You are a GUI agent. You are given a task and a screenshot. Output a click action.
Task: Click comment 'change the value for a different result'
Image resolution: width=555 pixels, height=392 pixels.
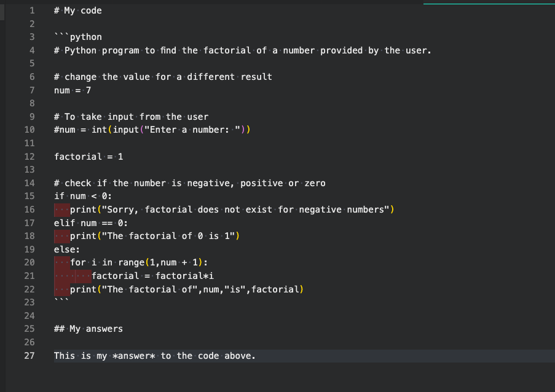click(x=163, y=77)
